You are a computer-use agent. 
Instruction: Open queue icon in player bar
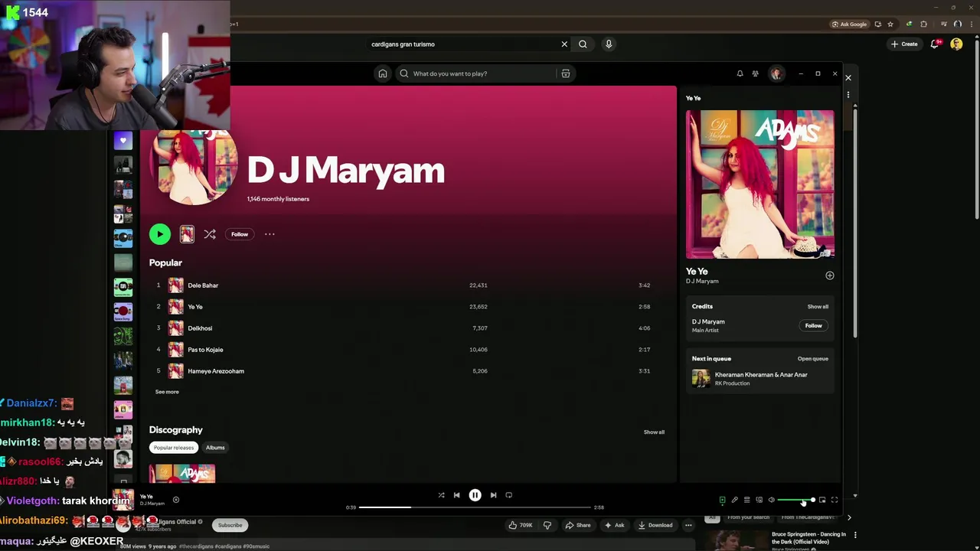(x=746, y=500)
